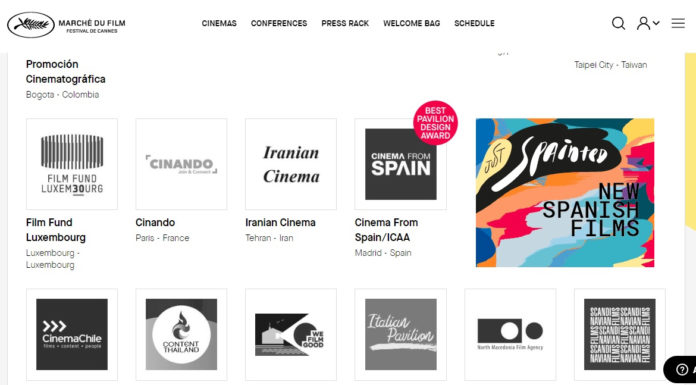The height and width of the screenshot is (385, 696).
Task: Open Film Fund Luxembourg logo tile
Action: pyautogui.click(x=72, y=164)
